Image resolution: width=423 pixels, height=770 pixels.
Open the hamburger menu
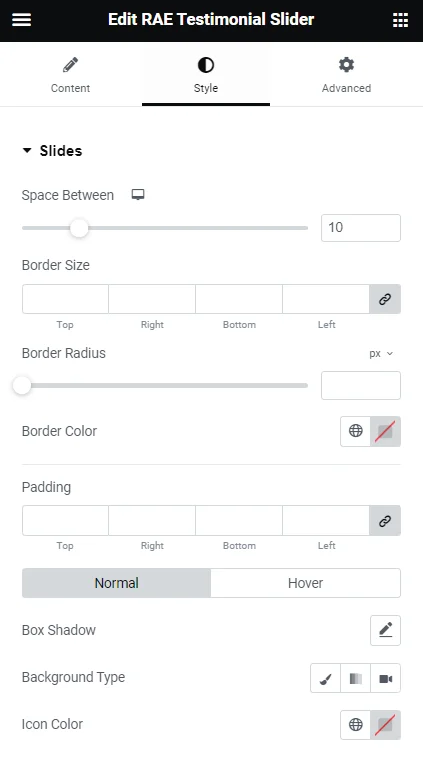21,20
